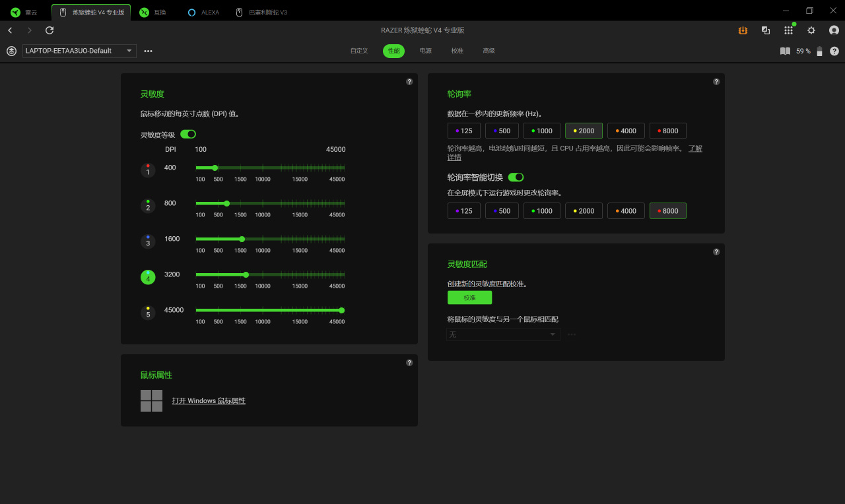845x504 pixels.
Task: Open the 打开 Windows 鼠标属性 link
Action: coord(209,400)
